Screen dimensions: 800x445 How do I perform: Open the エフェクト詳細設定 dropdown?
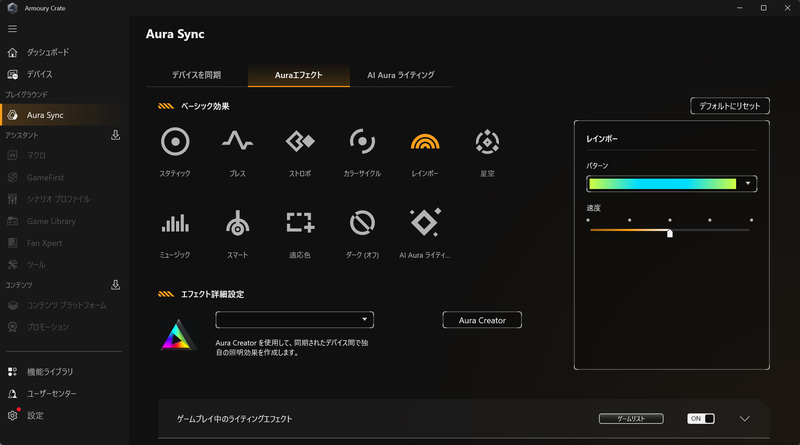click(294, 319)
